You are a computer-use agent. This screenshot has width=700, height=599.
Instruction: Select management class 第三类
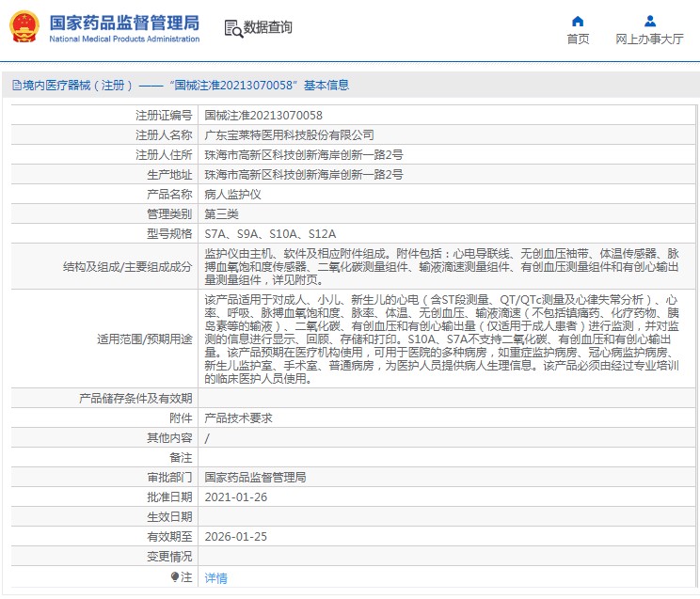pos(221,213)
